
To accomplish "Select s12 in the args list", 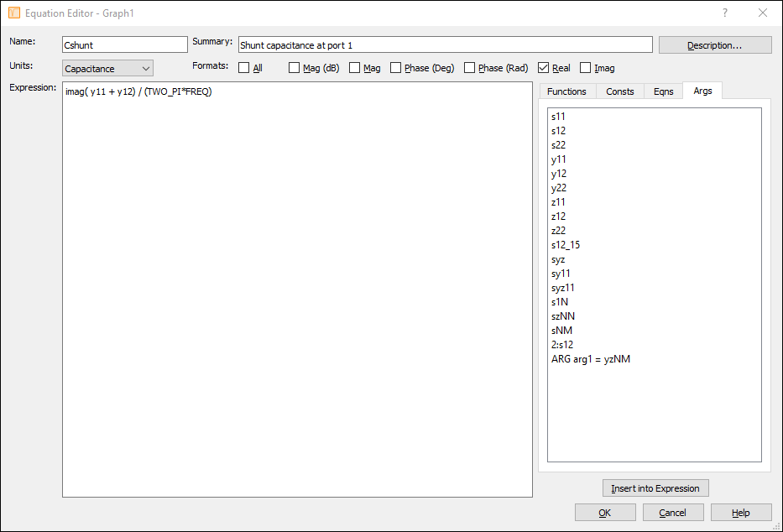I will tap(558, 131).
